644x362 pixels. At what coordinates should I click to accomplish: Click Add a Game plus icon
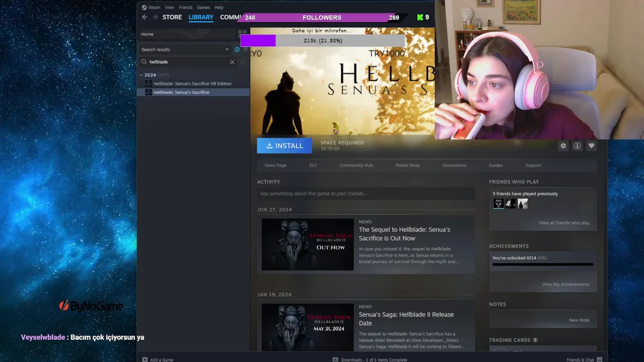(145, 359)
